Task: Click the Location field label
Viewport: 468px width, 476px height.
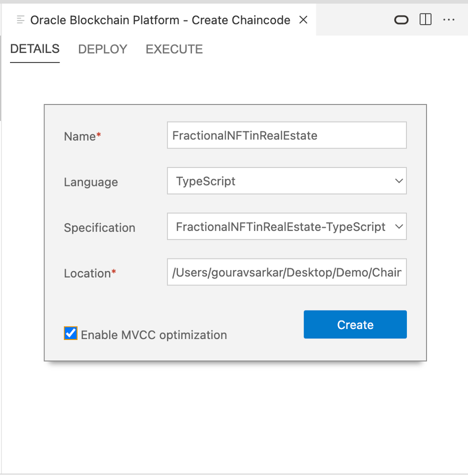Action: click(87, 273)
